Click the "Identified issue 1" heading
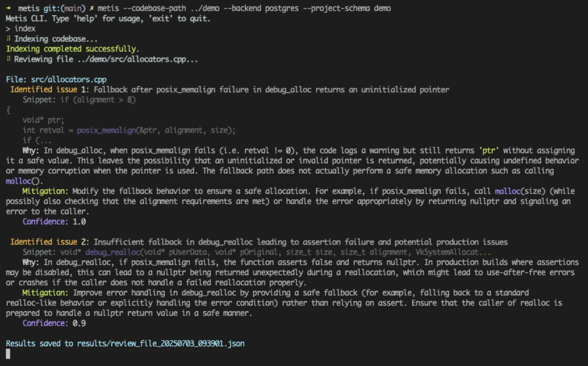The width and height of the screenshot is (588, 366). [x=50, y=89]
